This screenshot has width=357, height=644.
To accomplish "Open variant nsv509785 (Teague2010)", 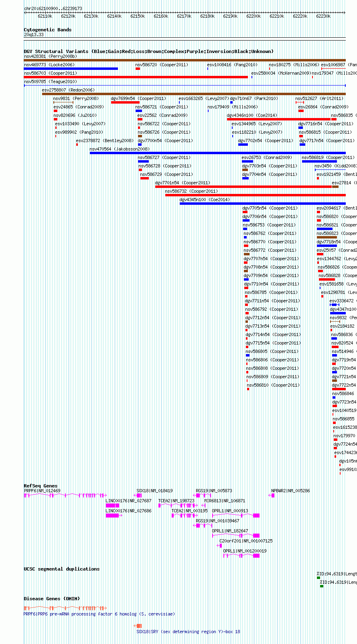I will coord(51,82).
